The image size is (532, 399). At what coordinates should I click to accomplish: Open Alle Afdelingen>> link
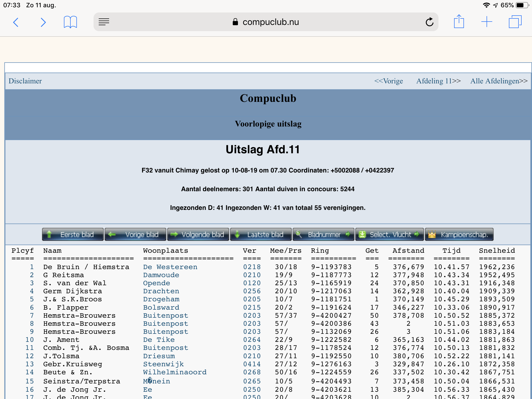pos(499,81)
